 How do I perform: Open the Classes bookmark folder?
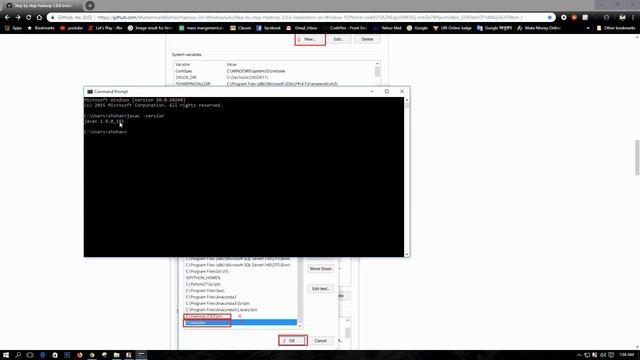(241, 28)
